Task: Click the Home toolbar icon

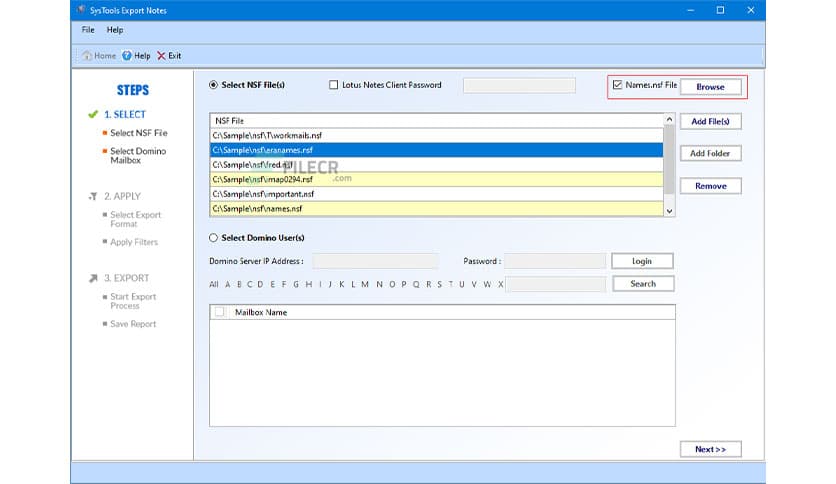Action: point(99,55)
